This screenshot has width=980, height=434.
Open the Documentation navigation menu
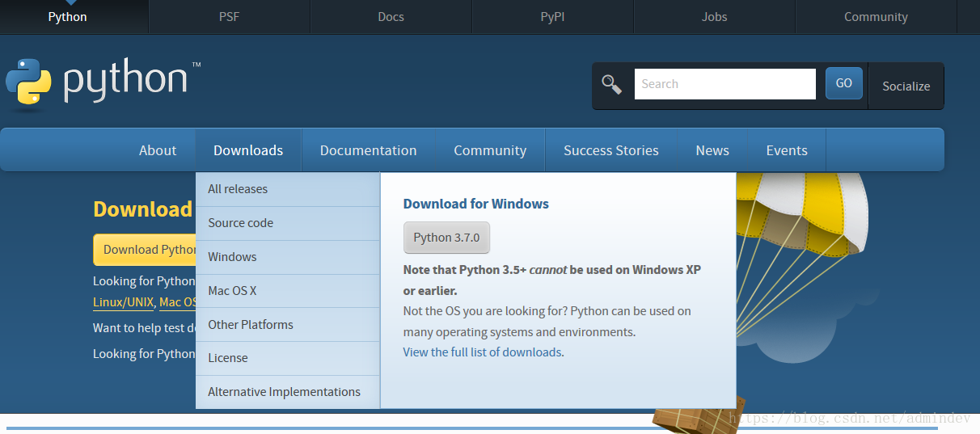tap(369, 150)
